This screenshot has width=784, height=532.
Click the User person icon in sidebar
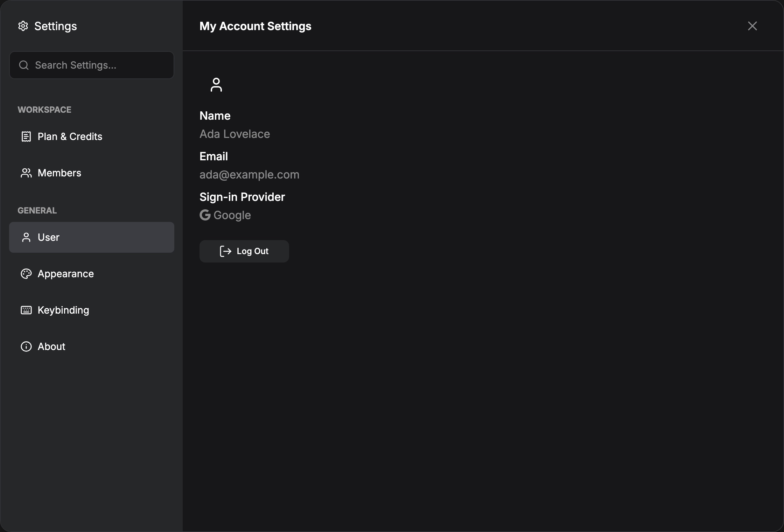(x=26, y=237)
